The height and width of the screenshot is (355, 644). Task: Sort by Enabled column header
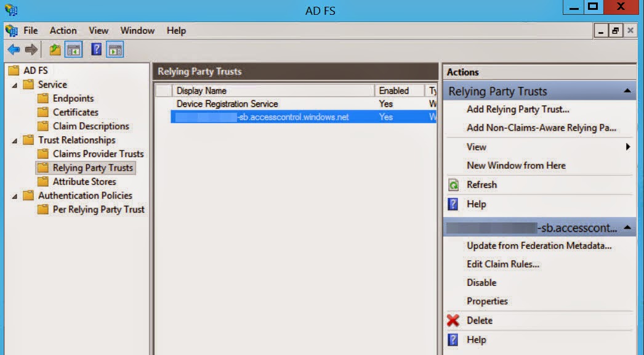click(399, 91)
